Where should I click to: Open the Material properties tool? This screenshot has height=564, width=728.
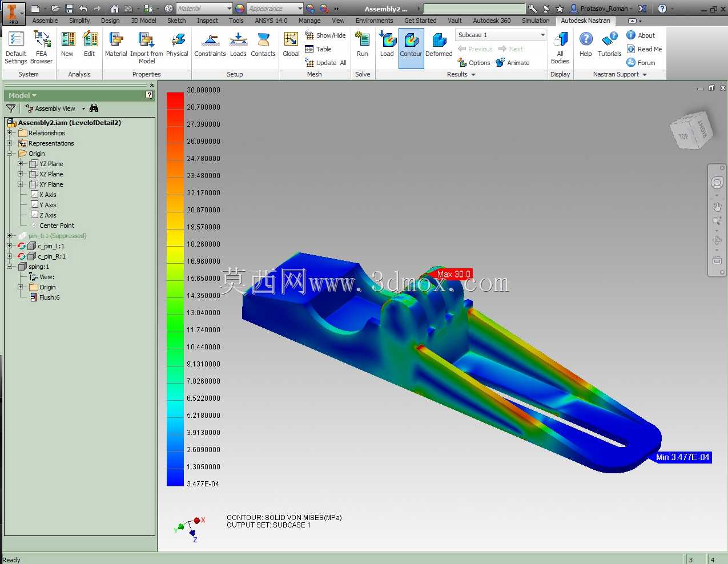coord(116,45)
